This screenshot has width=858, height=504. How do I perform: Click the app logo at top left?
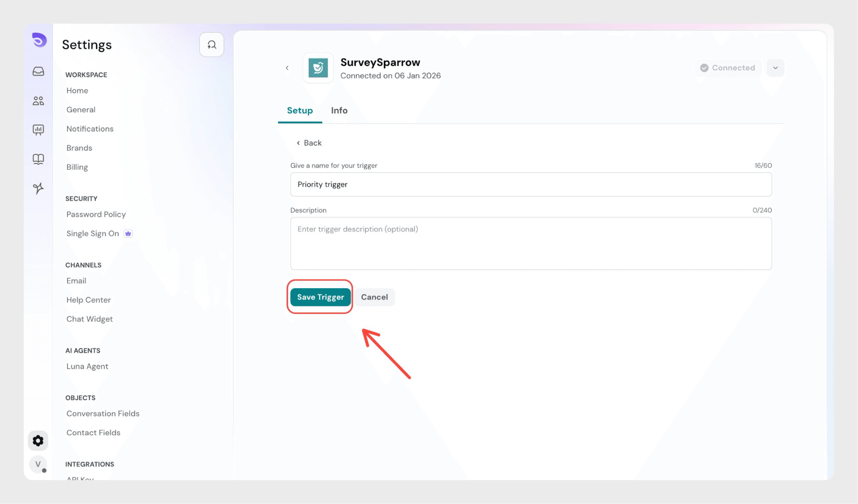pyautogui.click(x=39, y=40)
